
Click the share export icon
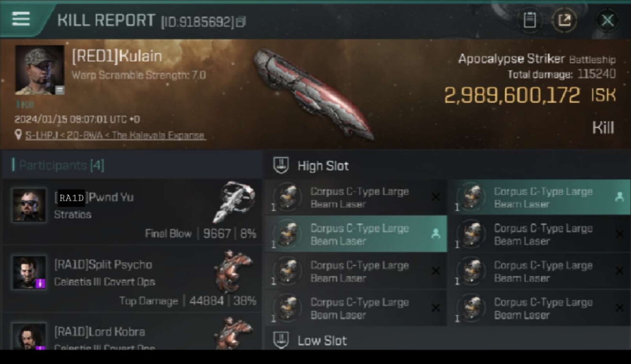click(565, 20)
